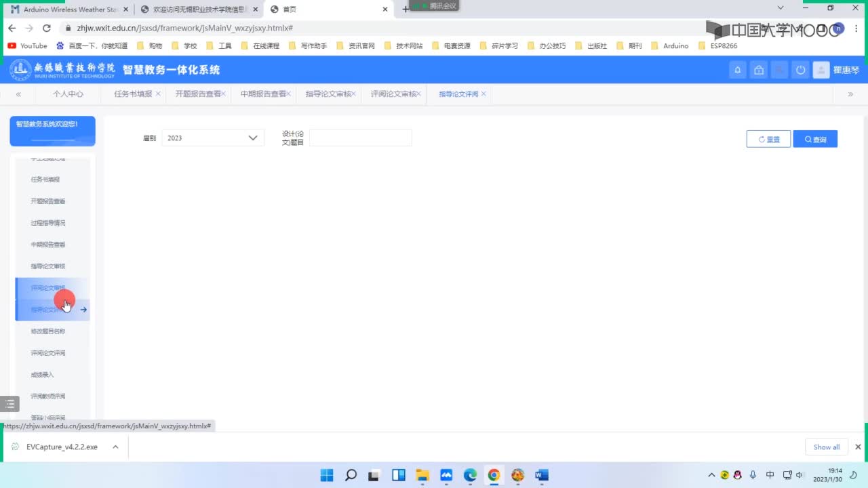Open Word from the taskbar
Viewport: 868px width, 488px height.
(541, 475)
